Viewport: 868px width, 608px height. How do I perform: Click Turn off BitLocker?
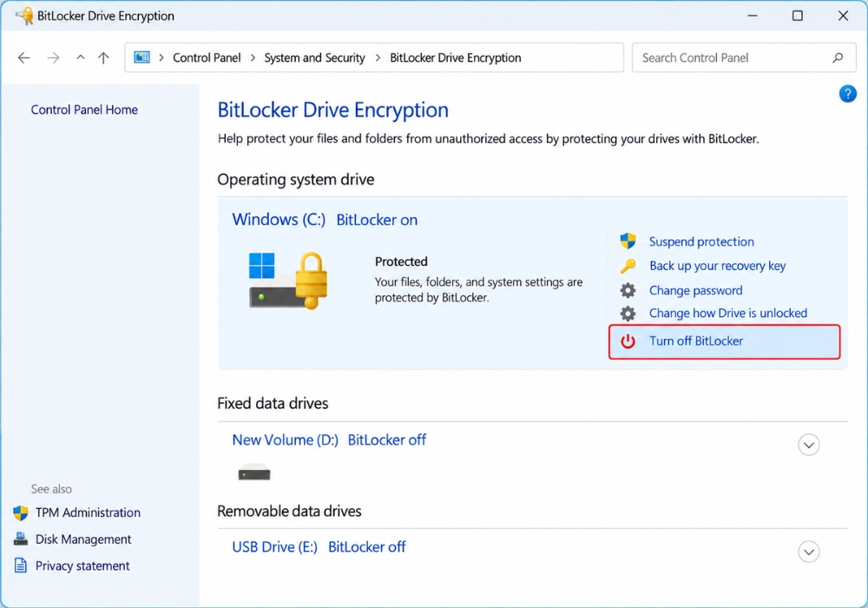coord(724,341)
